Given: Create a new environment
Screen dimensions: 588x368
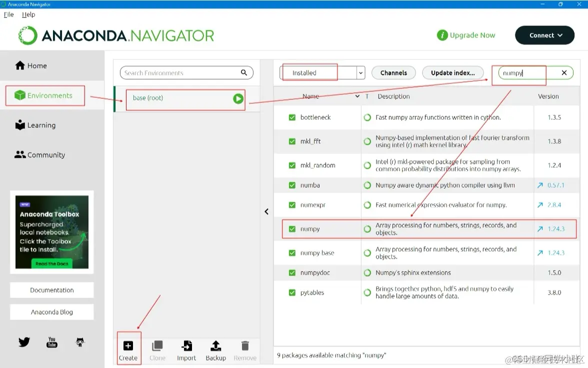Looking at the screenshot, I should [x=128, y=351].
